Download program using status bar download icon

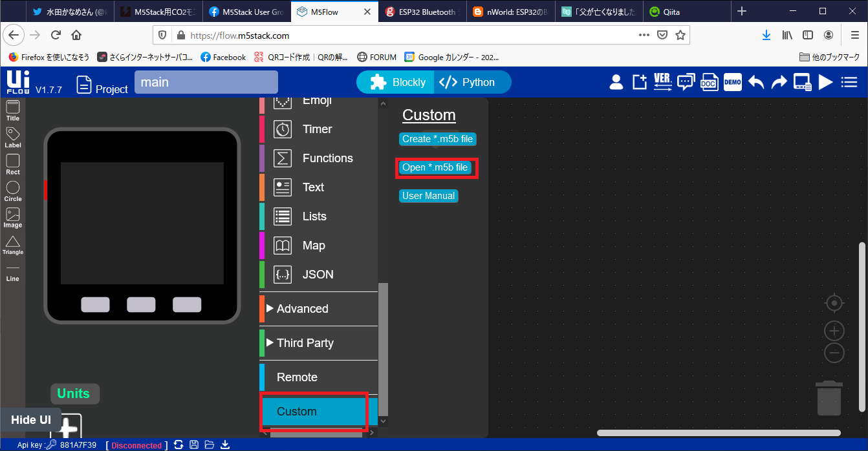click(x=225, y=445)
